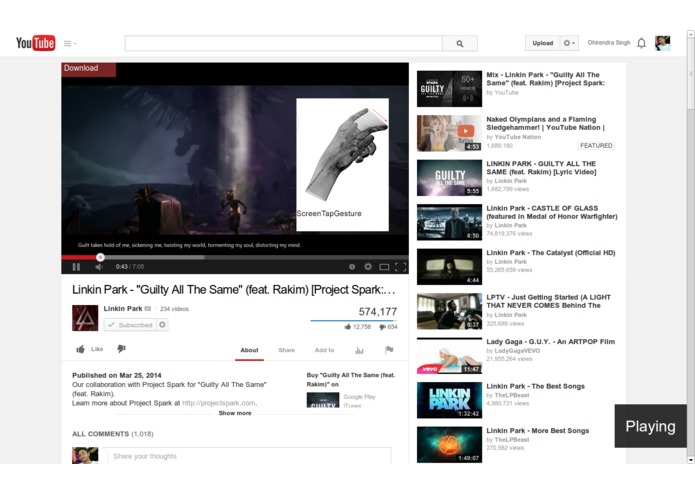Click the 574,177 view count
695x494 pixels.
(x=378, y=312)
